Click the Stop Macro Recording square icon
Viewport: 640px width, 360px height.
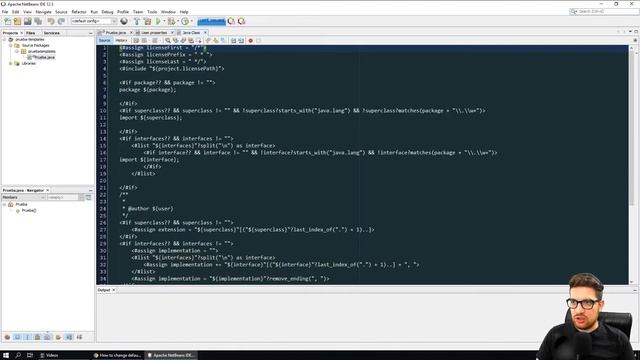pyautogui.click(x=258, y=40)
